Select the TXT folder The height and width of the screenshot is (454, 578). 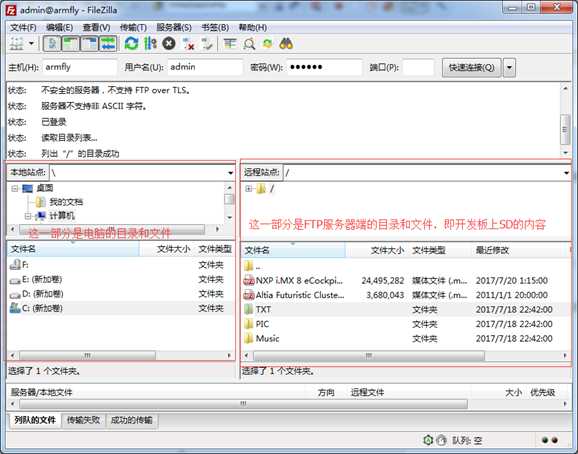[405, 310]
